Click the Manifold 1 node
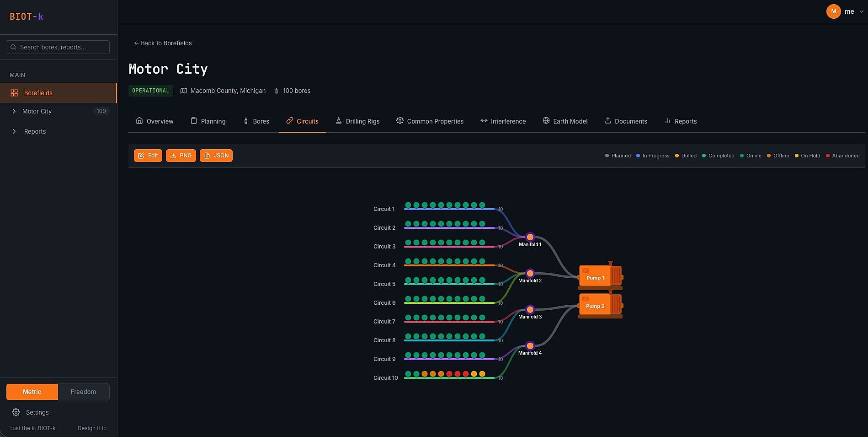This screenshot has height=437, width=868. (x=530, y=237)
